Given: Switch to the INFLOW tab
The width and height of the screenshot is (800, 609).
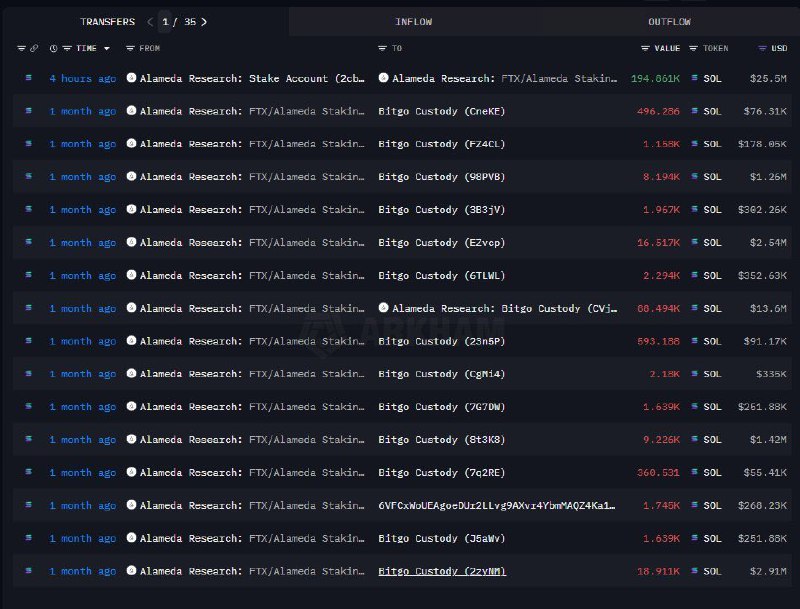Looking at the screenshot, I should [414, 21].
